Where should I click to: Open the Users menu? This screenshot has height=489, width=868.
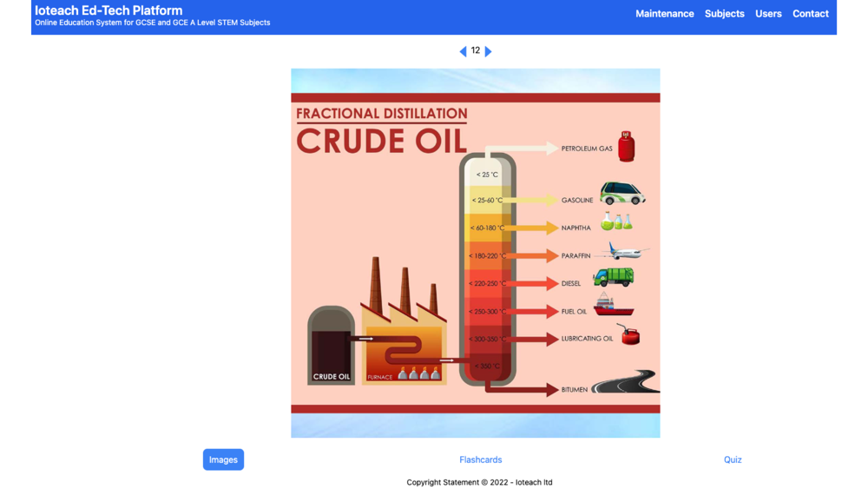point(768,14)
